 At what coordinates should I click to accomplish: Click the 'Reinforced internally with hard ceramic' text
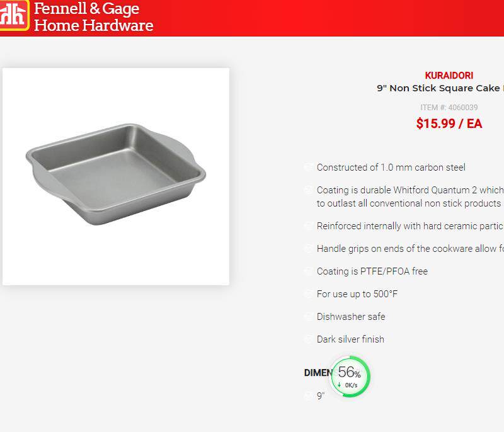click(409, 226)
